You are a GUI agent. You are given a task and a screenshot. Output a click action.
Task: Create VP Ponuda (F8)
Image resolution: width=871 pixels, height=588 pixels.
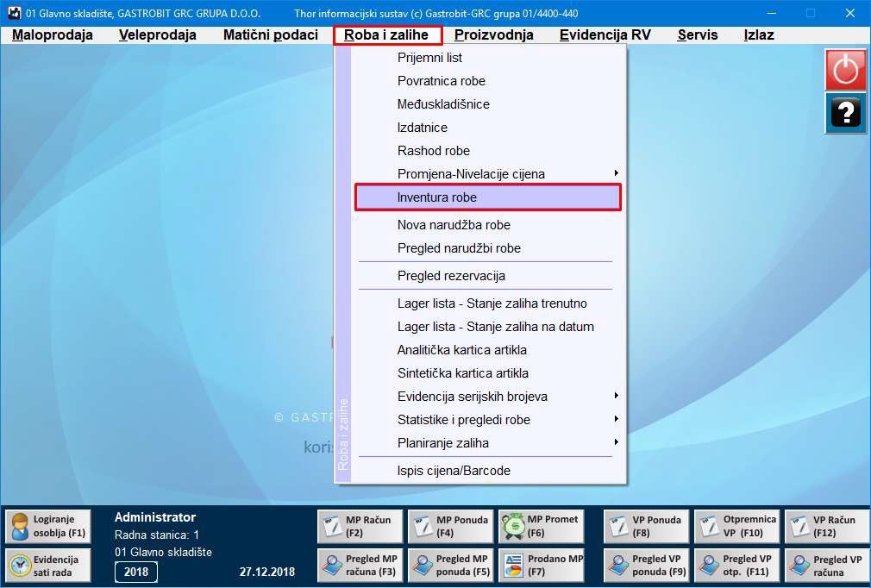(647, 526)
